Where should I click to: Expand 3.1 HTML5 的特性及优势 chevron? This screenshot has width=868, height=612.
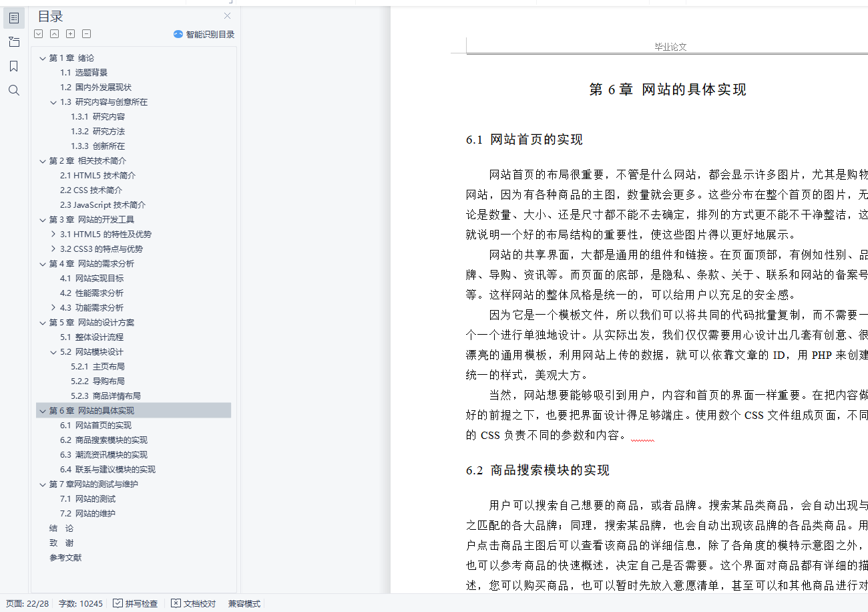[x=53, y=235]
